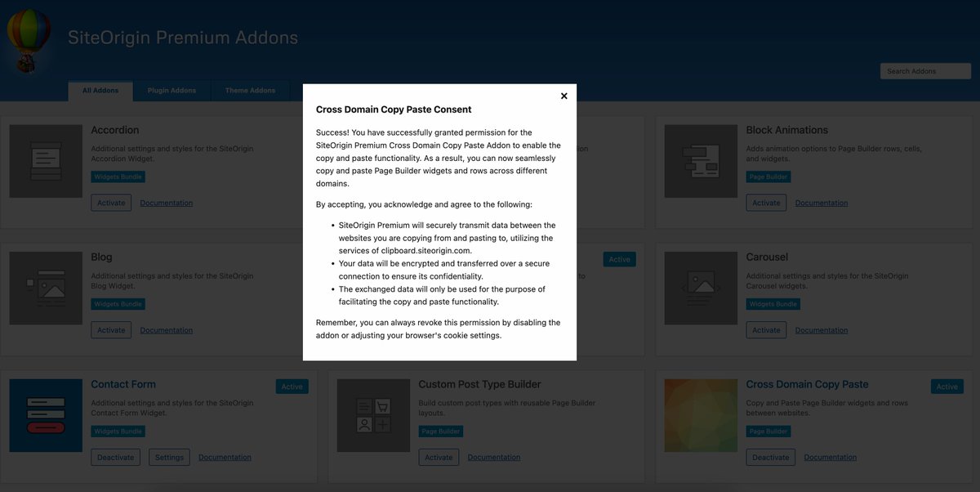Click the Widgets Bundle tag under Blog
Viewport: 980px width, 492px height.
tap(118, 304)
